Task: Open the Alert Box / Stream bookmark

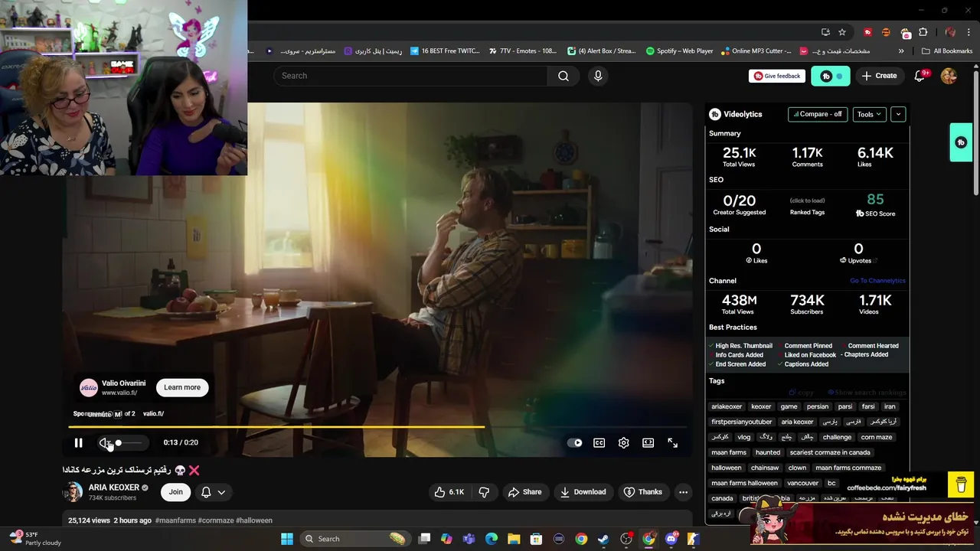Action: 602,51
